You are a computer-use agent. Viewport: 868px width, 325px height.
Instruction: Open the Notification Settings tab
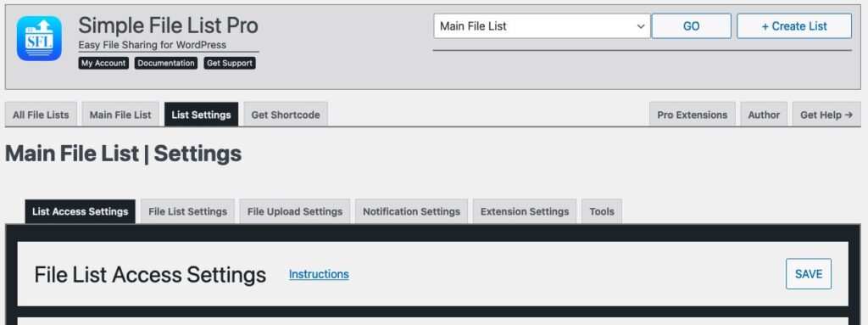pos(411,211)
